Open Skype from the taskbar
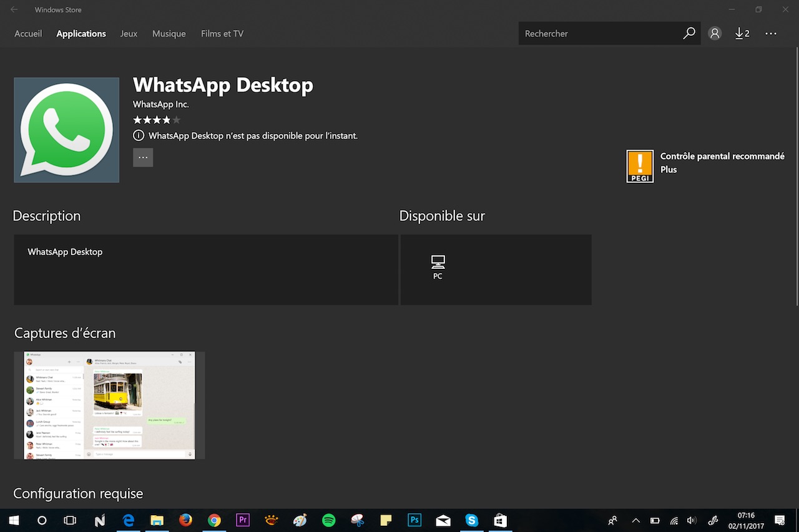 click(472, 520)
